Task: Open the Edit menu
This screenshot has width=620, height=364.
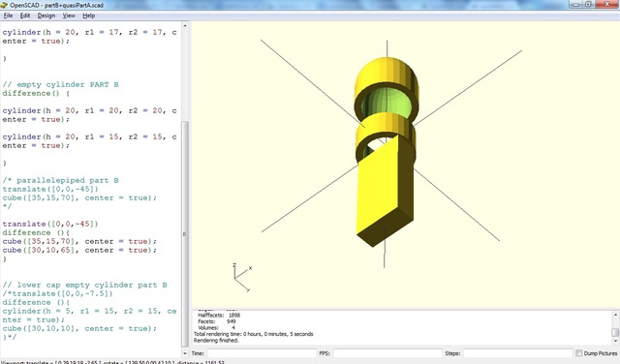Action: coord(25,15)
